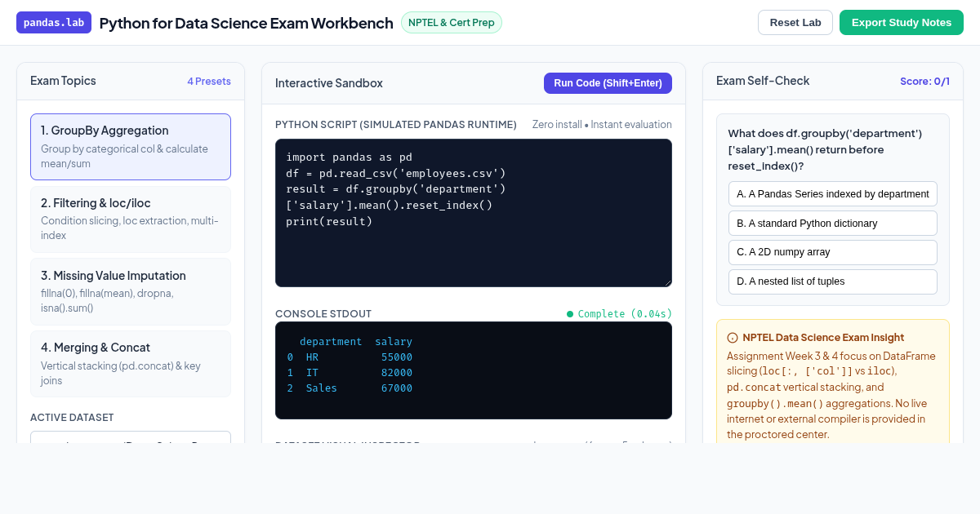The width and height of the screenshot is (980, 514).
Task: Click the Score: 0/1 indicator
Action: pos(924,82)
